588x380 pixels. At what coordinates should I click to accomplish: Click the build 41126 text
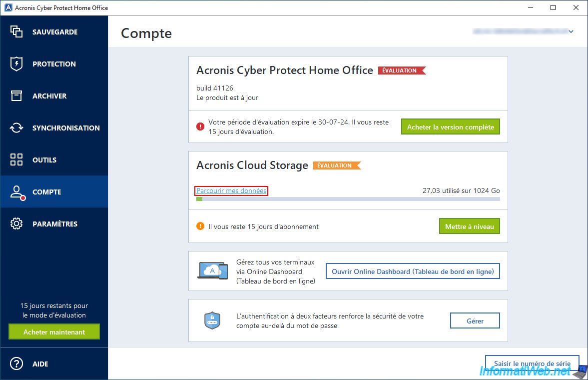tap(214, 88)
